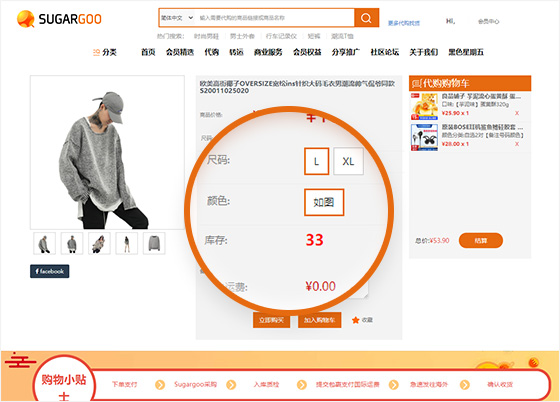Open the Sugargoo logo homepage link
This screenshot has height=402, width=560.
tap(59, 19)
